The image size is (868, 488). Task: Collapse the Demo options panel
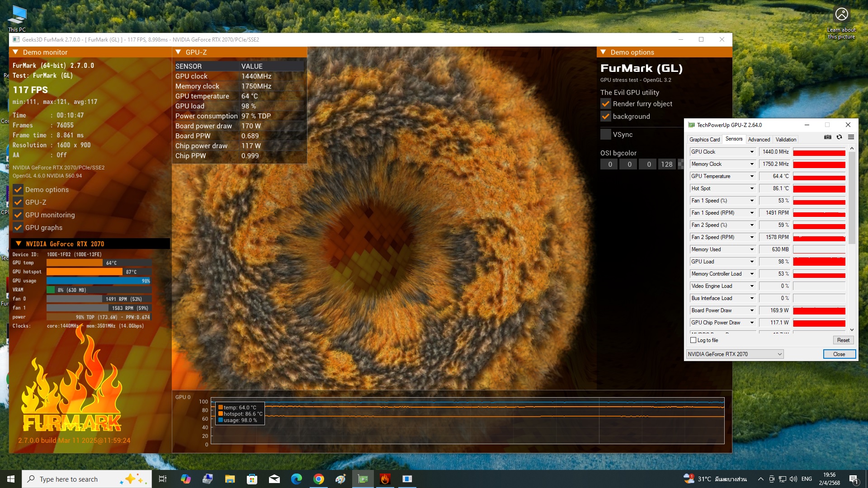point(603,52)
